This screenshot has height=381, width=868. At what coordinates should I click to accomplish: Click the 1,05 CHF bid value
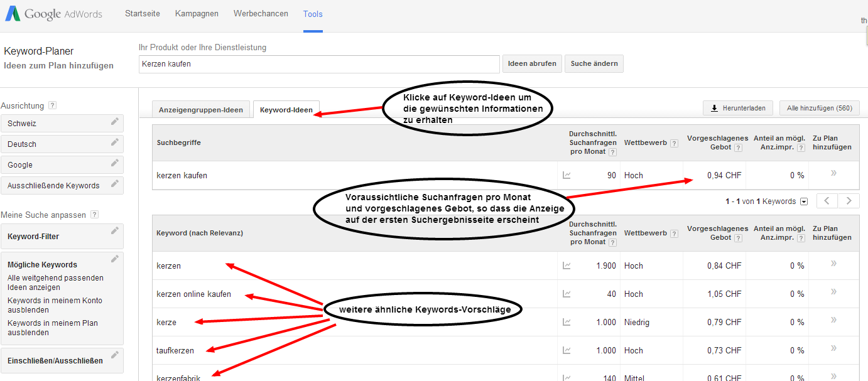pyautogui.click(x=724, y=294)
